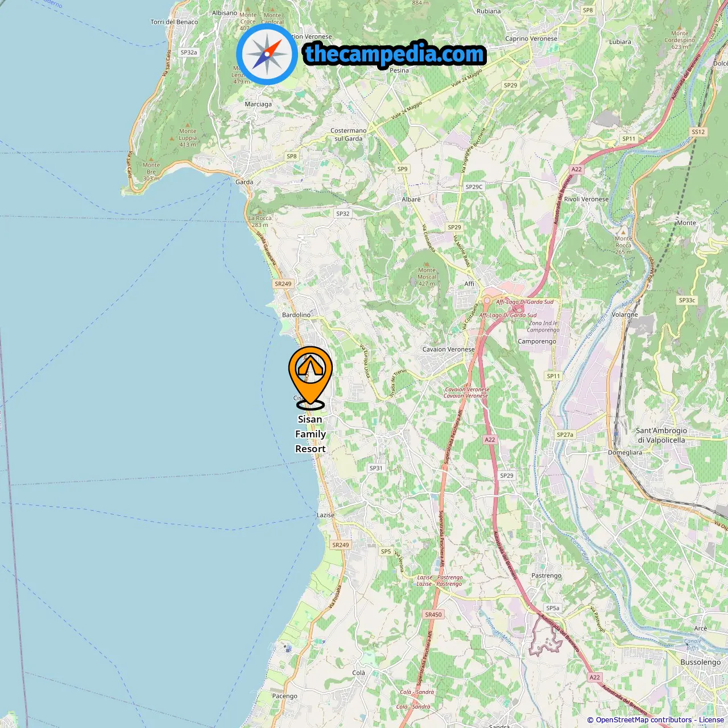Click the SR249 road shield near Bardolino
The width and height of the screenshot is (728, 728).
click(x=283, y=284)
